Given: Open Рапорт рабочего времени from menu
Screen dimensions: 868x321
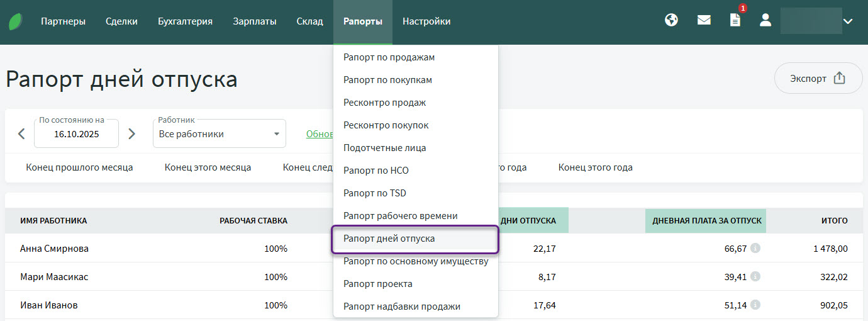Looking at the screenshot, I should [x=400, y=216].
